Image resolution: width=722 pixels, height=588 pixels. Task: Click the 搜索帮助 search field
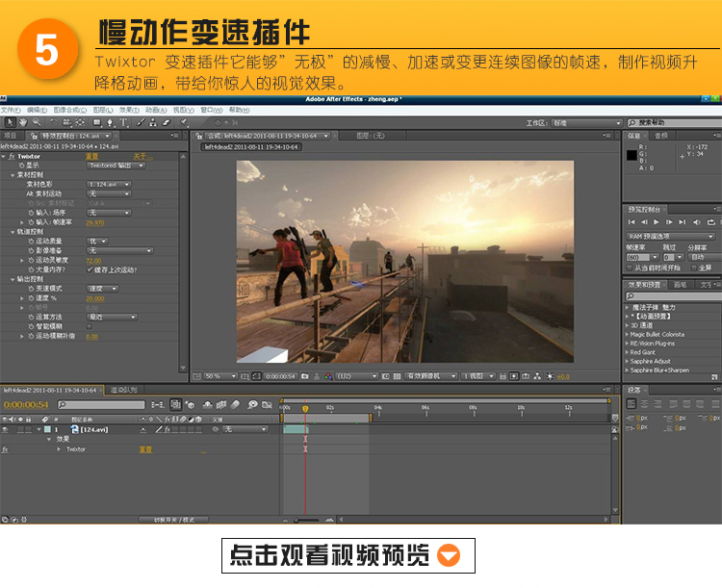[x=674, y=123]
